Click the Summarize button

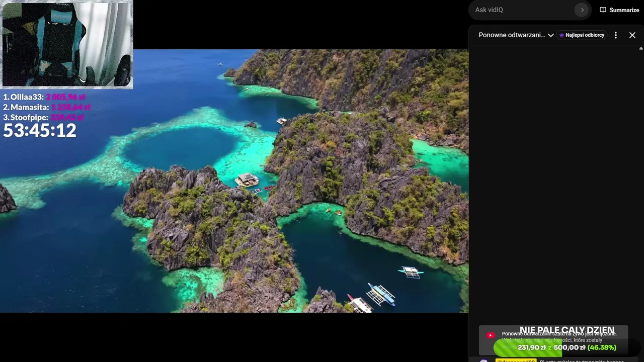click(x=619, y=10)
